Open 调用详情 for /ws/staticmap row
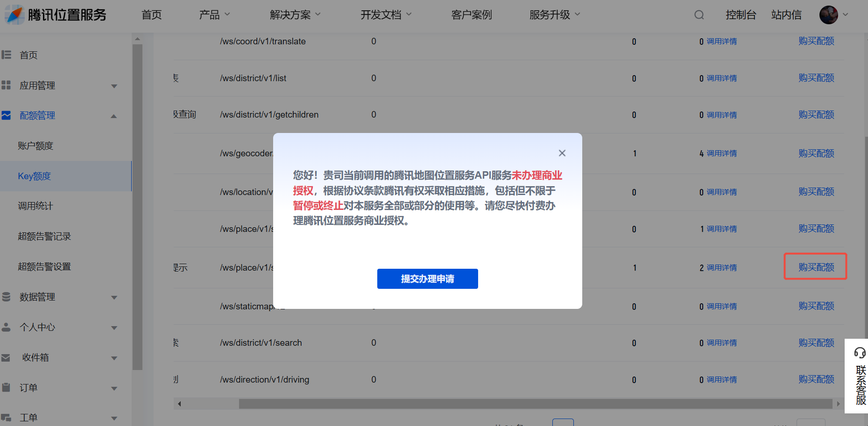Viewport: 868px width, 426px height. (722, 307)
